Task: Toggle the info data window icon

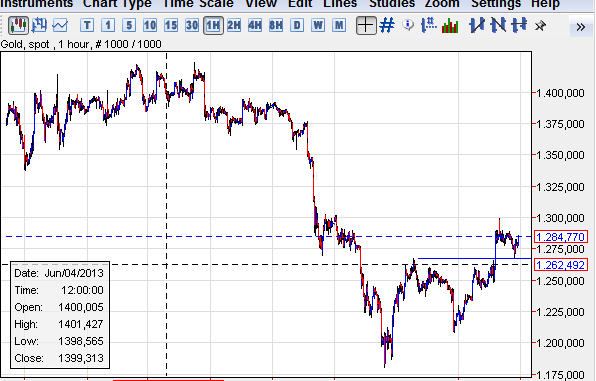Action: tap(408, 25)
